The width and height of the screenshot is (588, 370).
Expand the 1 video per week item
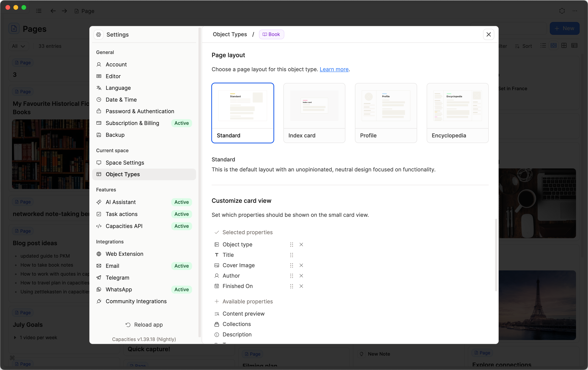15,337
